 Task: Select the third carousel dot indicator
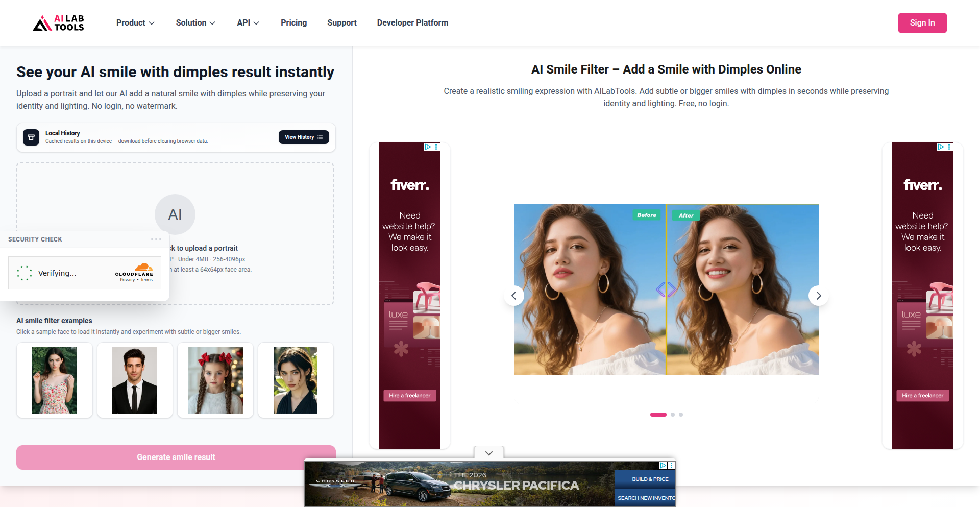click(x=681, y=415)
